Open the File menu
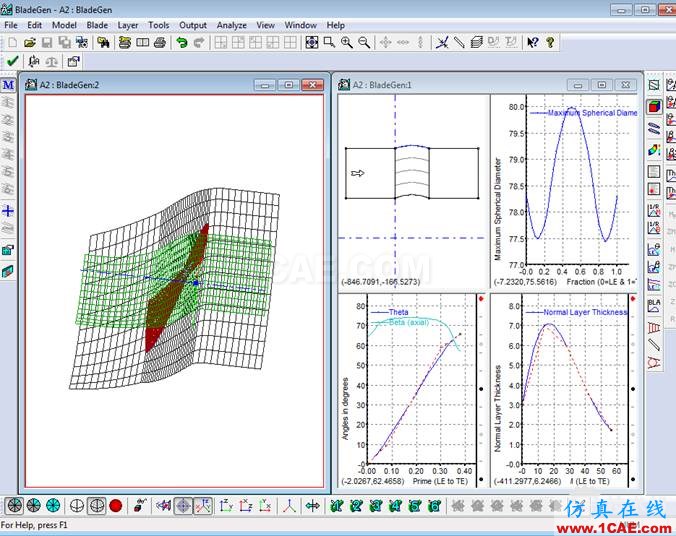This screenshot has height=536, width=676. (11, 25)
